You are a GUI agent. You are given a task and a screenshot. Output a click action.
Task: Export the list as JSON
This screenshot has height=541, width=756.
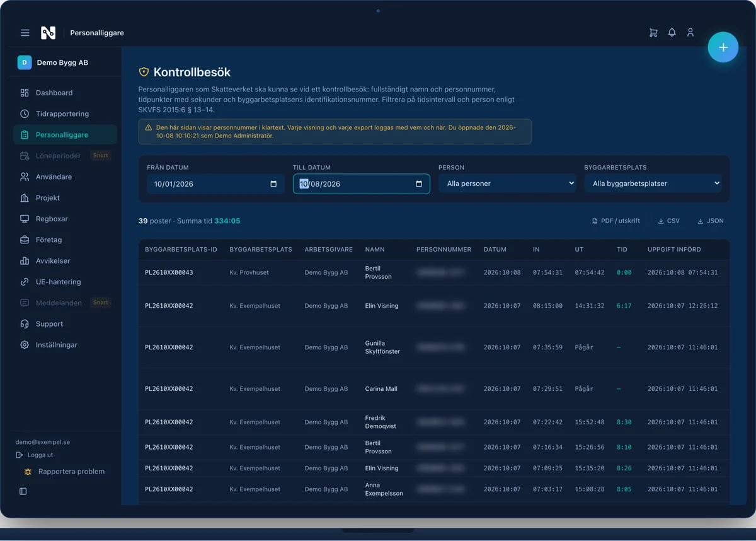pyautogui.click(x=710, y=221)
